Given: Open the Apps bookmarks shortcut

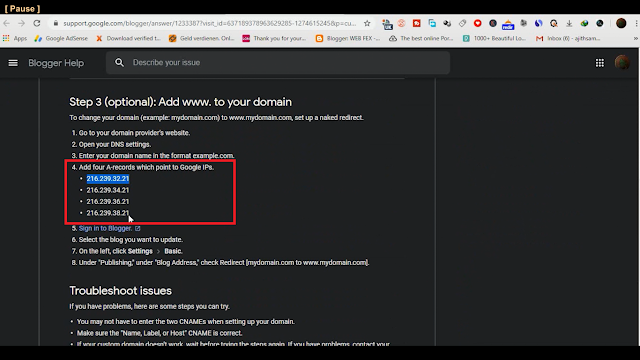Looking at the screenshot, I should click(x=15, y=38).
